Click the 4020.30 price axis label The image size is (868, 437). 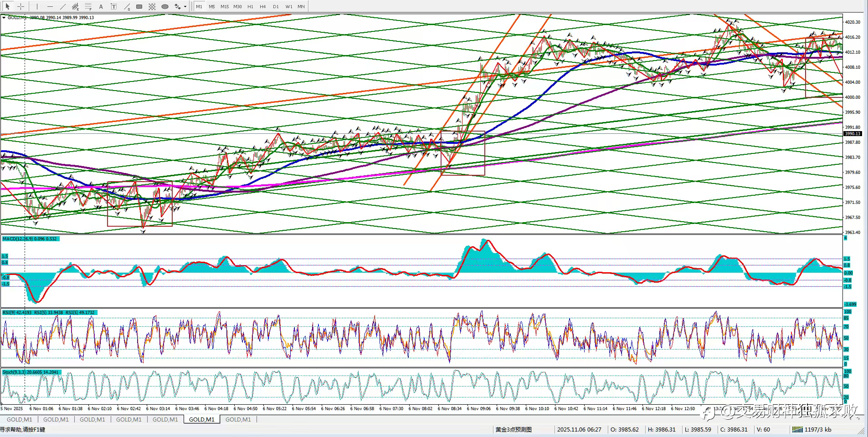click(x=853, y=22)
